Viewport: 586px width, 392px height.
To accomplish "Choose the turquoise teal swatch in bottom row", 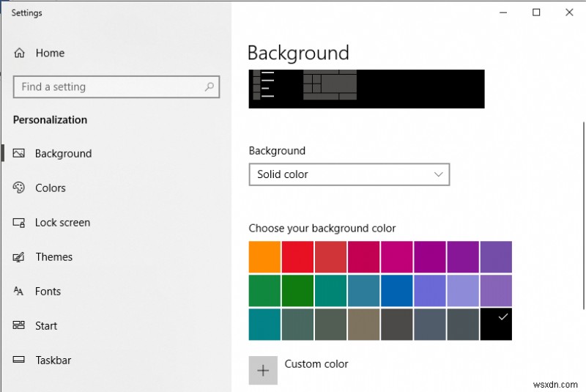I will (264, 325).
